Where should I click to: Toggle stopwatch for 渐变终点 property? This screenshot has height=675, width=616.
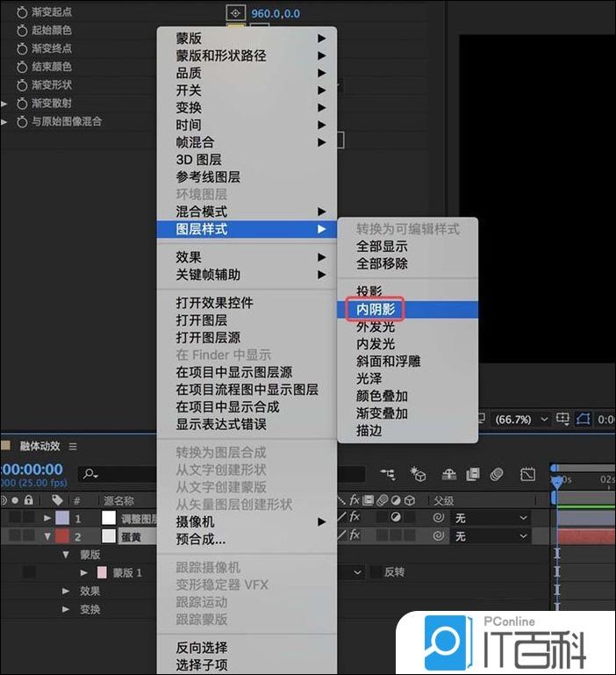tap(22, 48)
